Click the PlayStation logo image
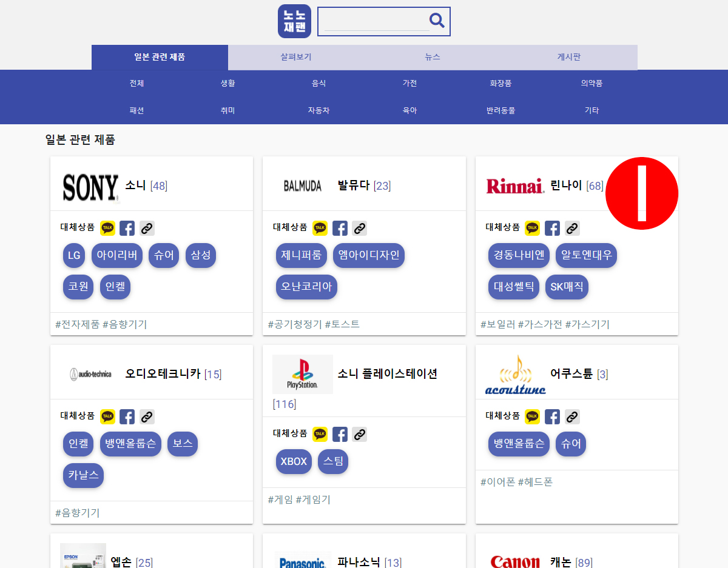The width and height of the screenshot is (728, 568). [x=303, y=374]
